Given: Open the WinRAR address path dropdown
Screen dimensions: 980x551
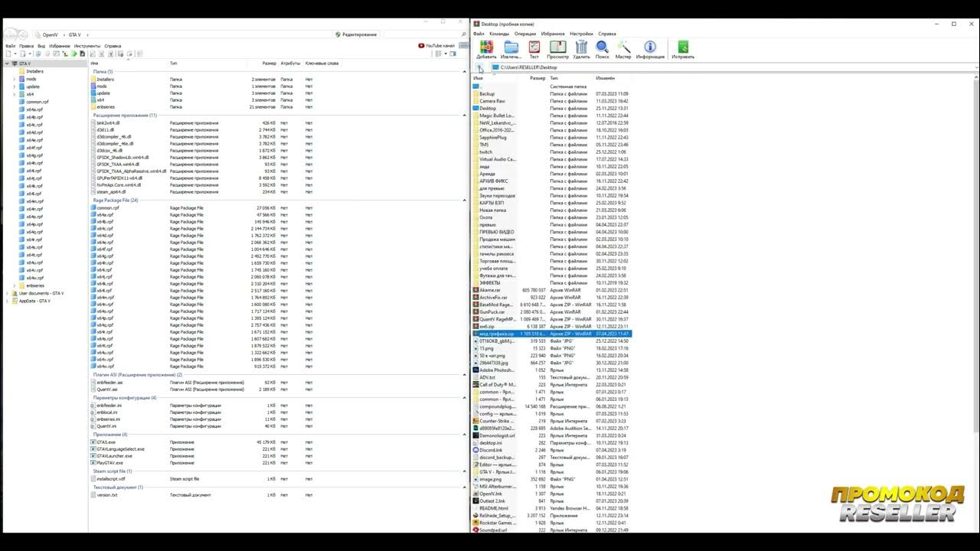Looking at the screenshot, I should click(976, 67).
